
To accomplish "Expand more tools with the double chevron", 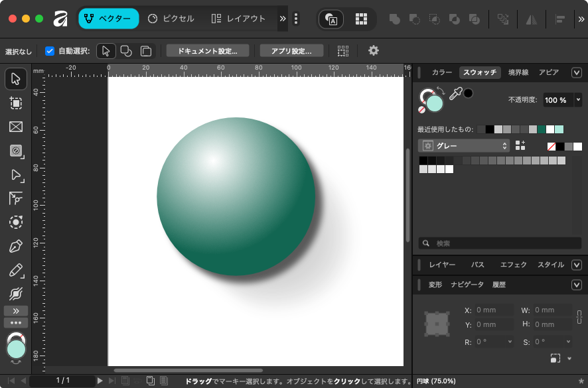I will point(16,310).
